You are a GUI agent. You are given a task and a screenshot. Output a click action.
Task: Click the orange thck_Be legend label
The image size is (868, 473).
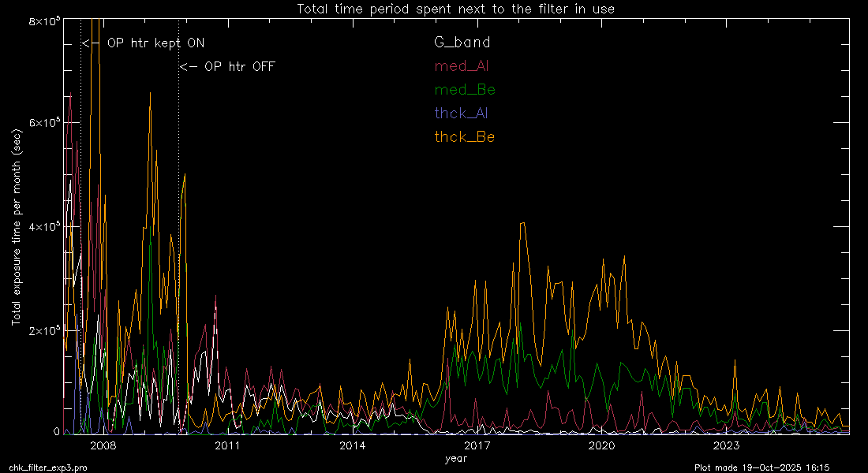(x=465, y=137)
